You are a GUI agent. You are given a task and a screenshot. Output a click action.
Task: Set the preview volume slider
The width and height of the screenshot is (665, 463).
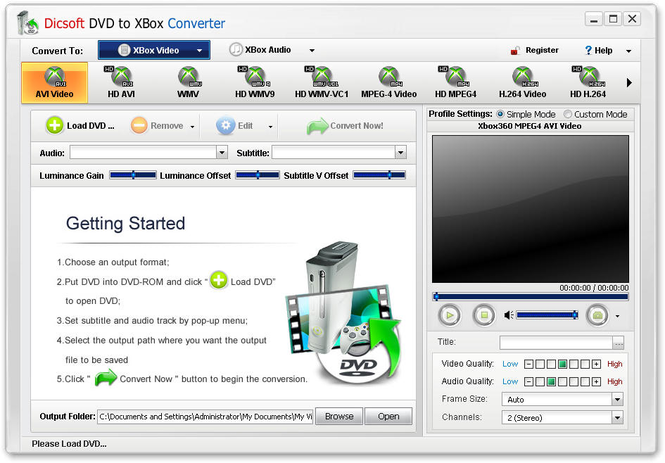click(547, 315)
